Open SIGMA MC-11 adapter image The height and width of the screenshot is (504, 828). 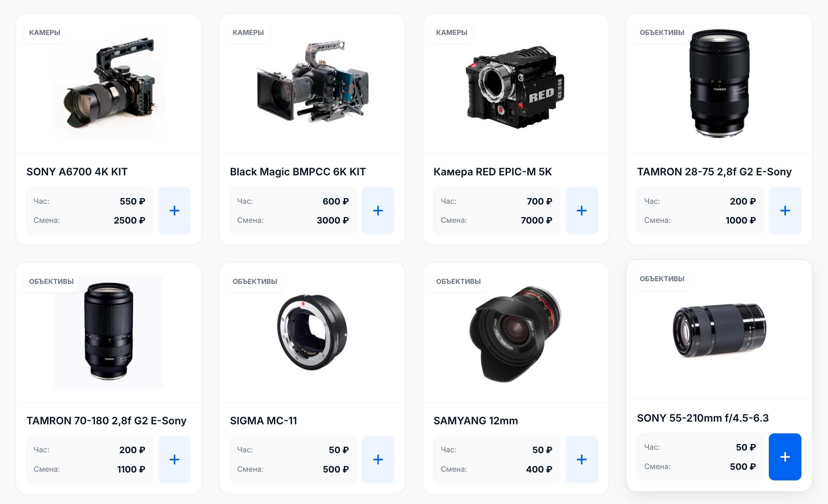click(x=312, y=332)
